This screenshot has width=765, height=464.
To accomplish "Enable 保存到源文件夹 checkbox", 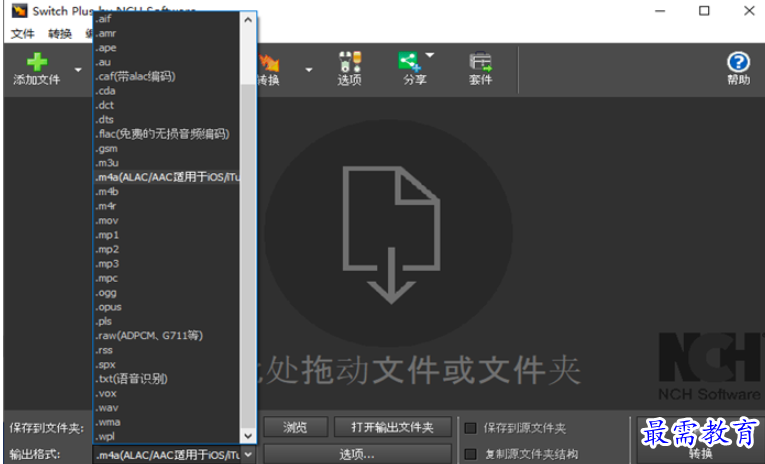I will [x=470, y=428].
